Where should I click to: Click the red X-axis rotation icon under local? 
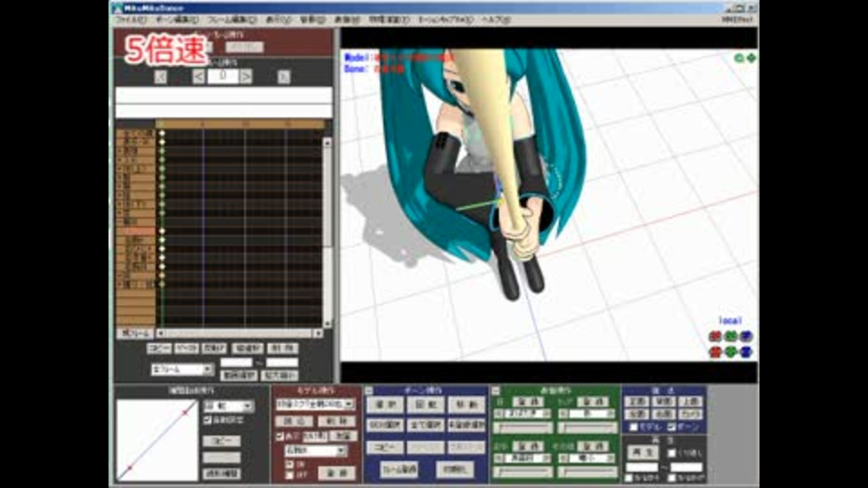715,336
